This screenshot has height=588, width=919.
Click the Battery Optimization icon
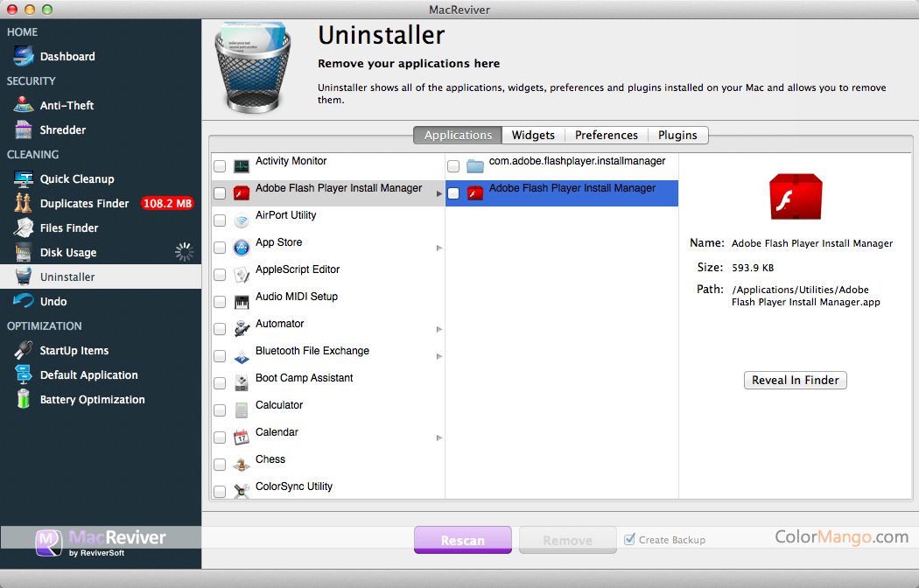[24, 400]
